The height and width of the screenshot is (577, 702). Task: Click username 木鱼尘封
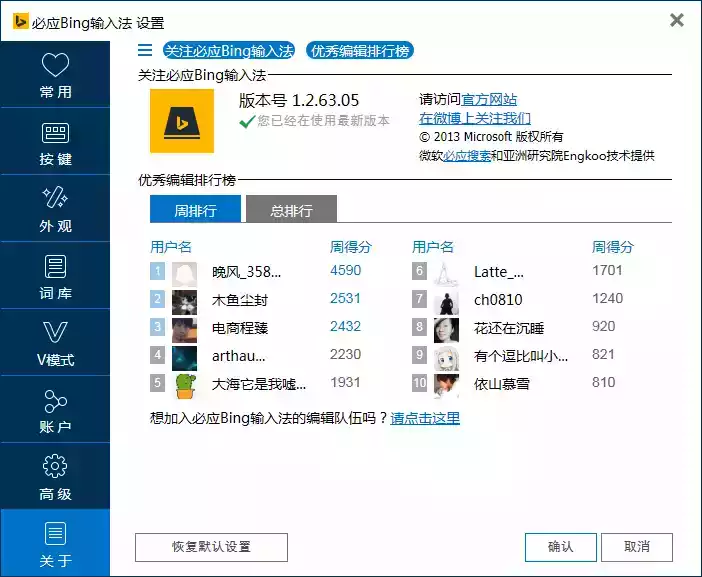(240, 300)
